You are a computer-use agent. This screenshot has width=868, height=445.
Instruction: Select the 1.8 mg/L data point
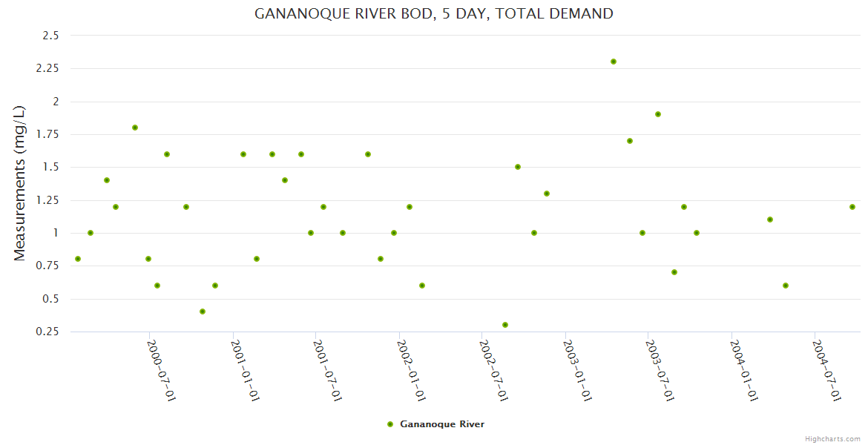click(x=135, y=128)
